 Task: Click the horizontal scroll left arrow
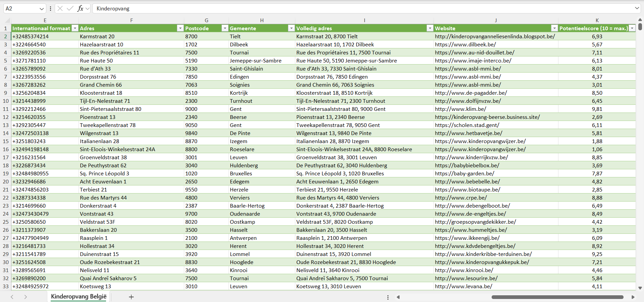(398, 297)
